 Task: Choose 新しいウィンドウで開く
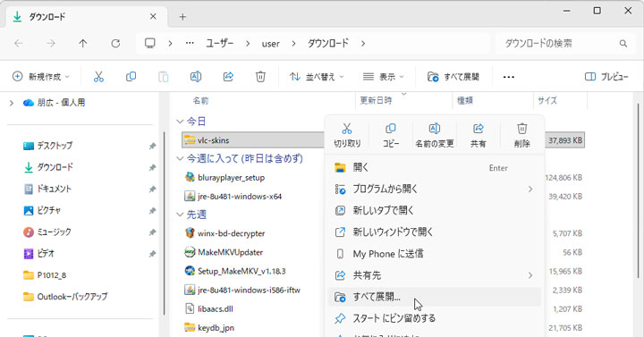[435, 232]
